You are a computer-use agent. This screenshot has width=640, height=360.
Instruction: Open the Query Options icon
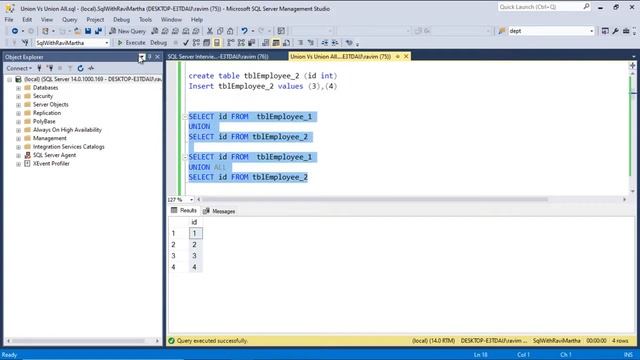click(207, 42)
